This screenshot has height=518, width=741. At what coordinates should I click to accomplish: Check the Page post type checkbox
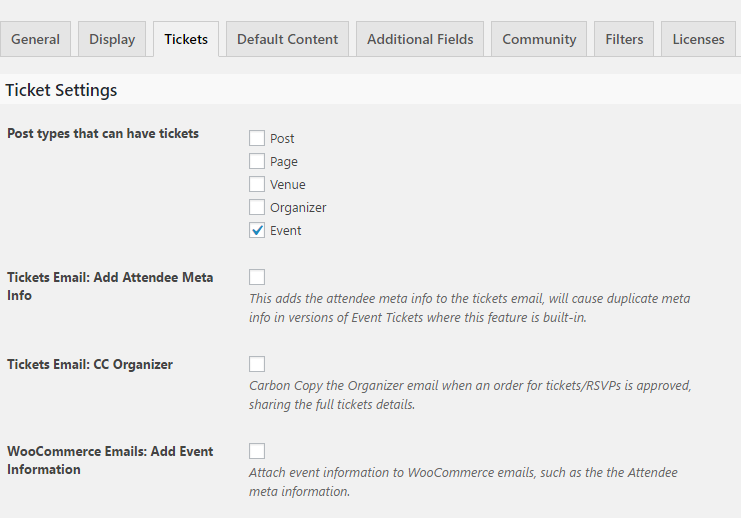pyautogui.click(x=257, y=162)
